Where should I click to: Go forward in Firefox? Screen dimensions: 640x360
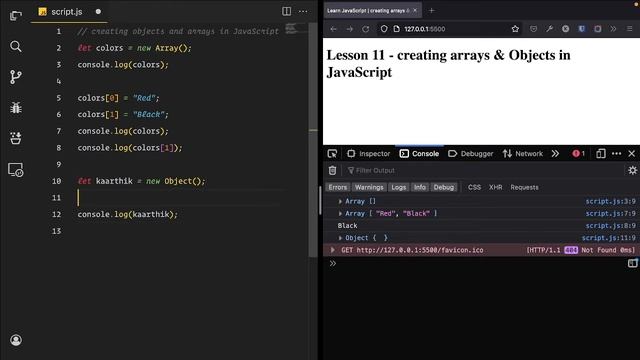pyautogui.click(x=349, y=29)
